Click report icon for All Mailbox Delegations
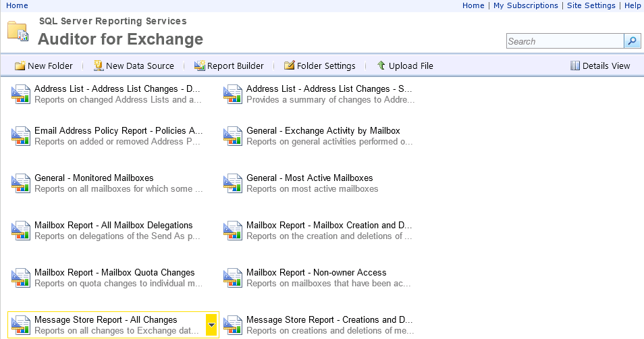The image size is (644, 339). [x=20, y=230]
